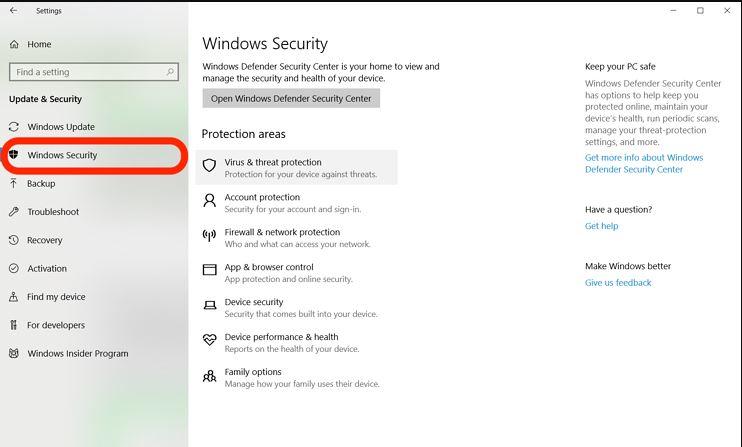Minimize the Settings window
The height and width of the screenshot is (447, 742).
tap(673, 10)
